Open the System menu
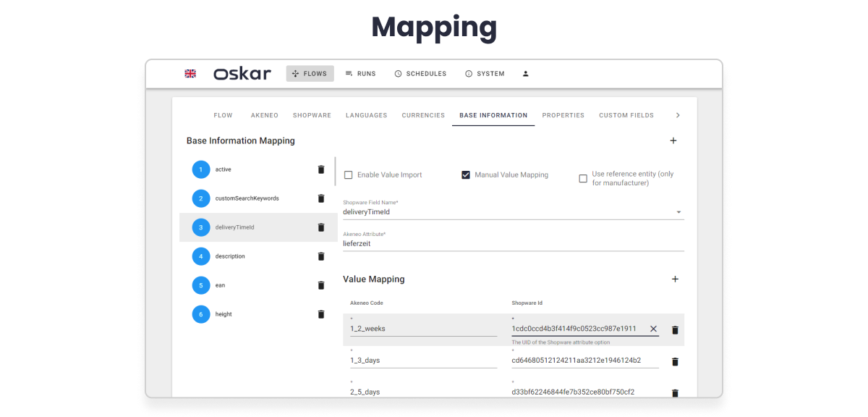This screenshot has height=417, width=868. pyautogui.click(x=485, y=74)
